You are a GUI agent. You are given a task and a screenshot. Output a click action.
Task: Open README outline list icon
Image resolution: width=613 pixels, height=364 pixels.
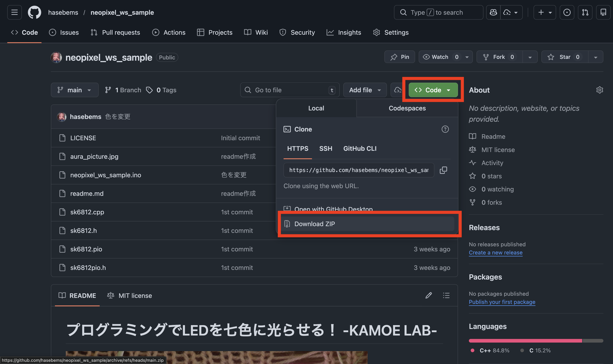click(446, 295)
